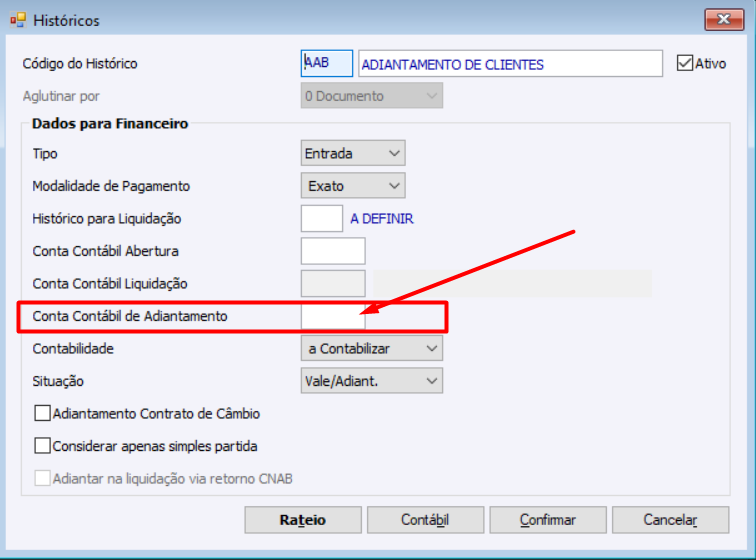The height and width of the screenshot is (560, 756).
Task: Open the Tipo dropdown showing Entrada
Action: (x=353, y=153)
